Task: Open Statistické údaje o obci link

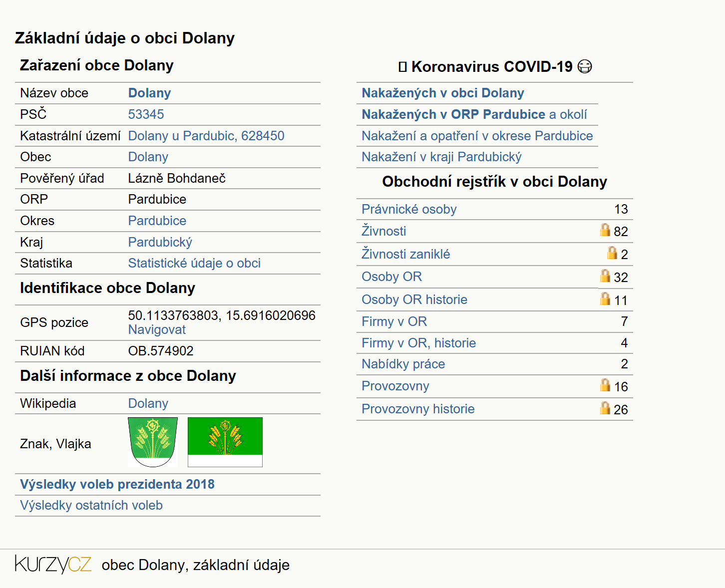Action: 194,263
